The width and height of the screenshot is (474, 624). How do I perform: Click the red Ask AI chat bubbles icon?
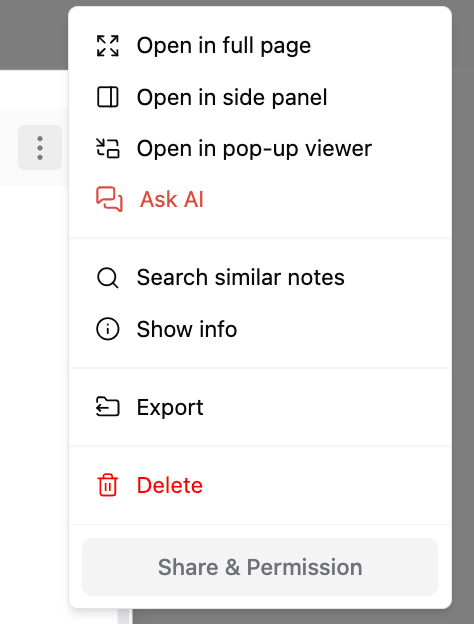109,199
